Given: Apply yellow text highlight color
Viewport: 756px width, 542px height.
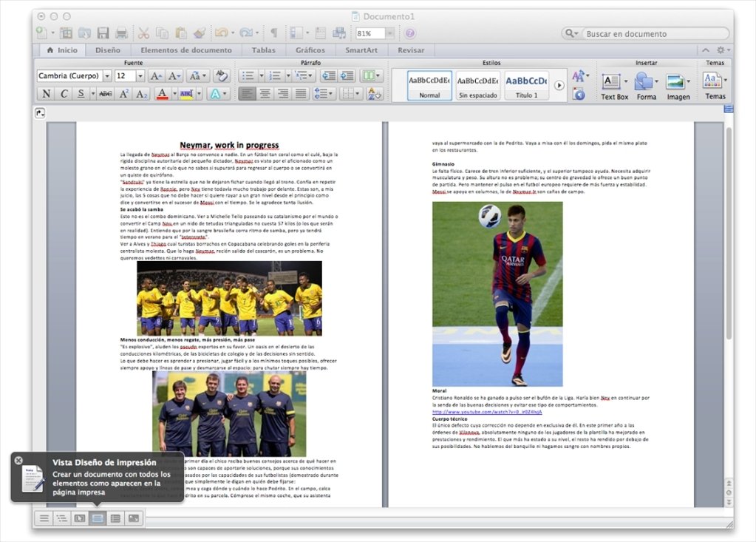Looking at the screenshot, I should click(x=186, y=94).
